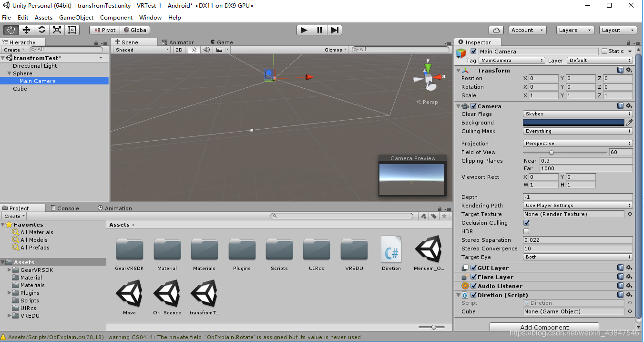Select the Hand tool

tap(11, 30)
